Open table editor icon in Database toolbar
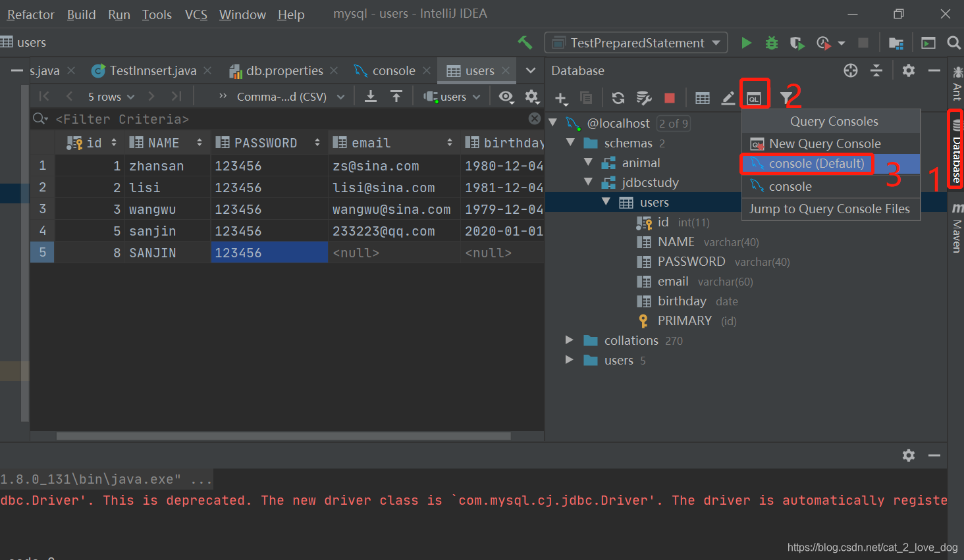This screenshot has height=560, width=964. 703,98
